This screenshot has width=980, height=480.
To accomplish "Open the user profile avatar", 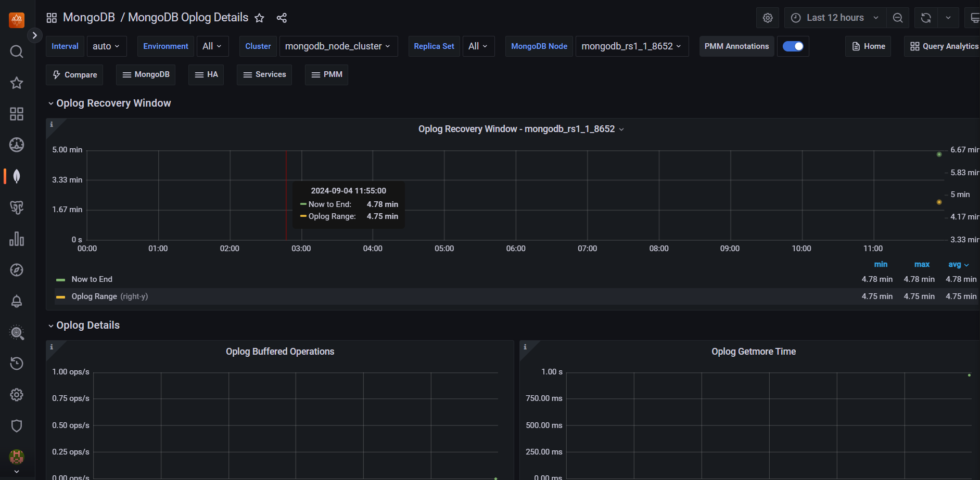I will (x=17, y=457).
